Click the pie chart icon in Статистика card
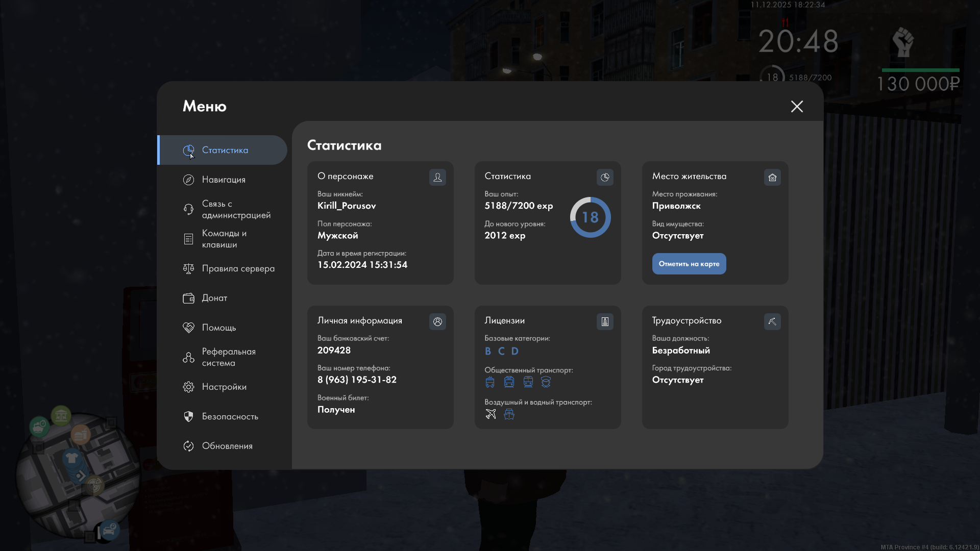Viewport: 980px width, 551px height. pos(605,177)
